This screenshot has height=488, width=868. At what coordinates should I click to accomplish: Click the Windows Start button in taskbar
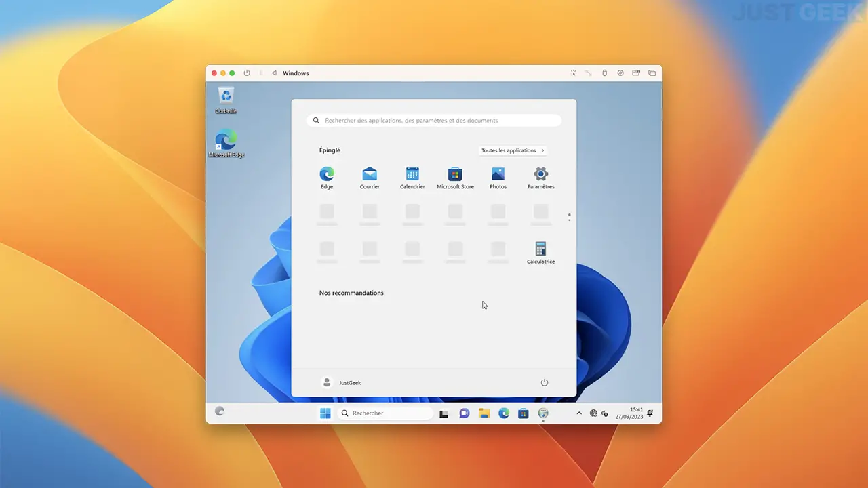pos(325,413)
